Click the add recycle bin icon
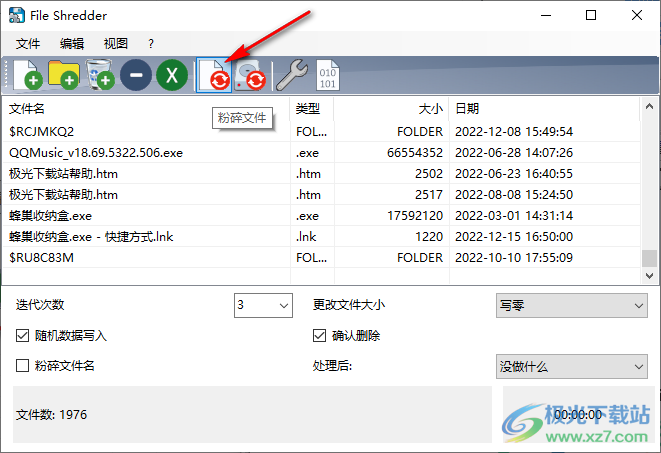Screen dimensions: 661x453 click(99, 75)
